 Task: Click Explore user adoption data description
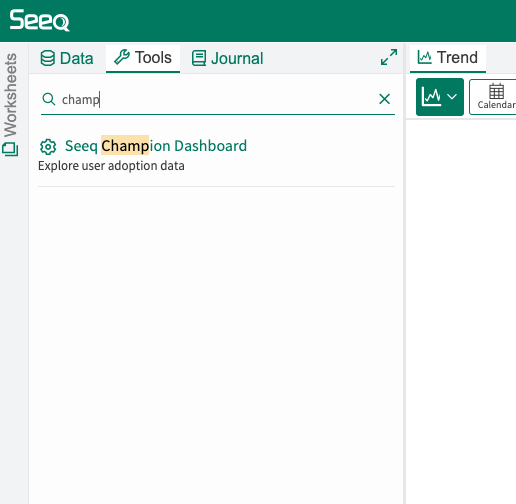(111, 166)
